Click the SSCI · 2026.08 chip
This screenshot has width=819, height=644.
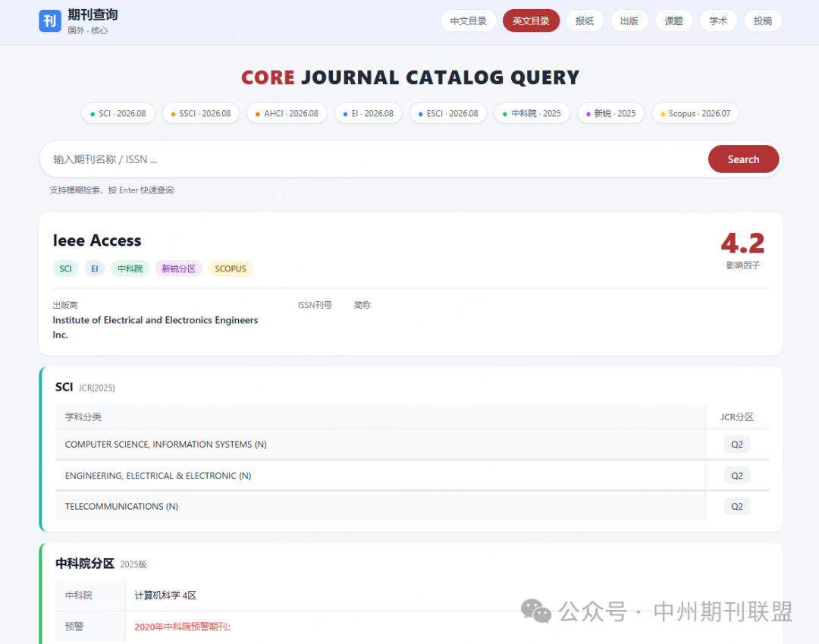tap(200, 113)
